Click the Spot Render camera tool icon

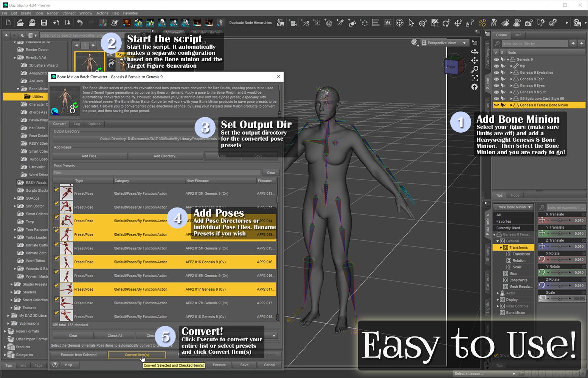(x=529, y=23)
